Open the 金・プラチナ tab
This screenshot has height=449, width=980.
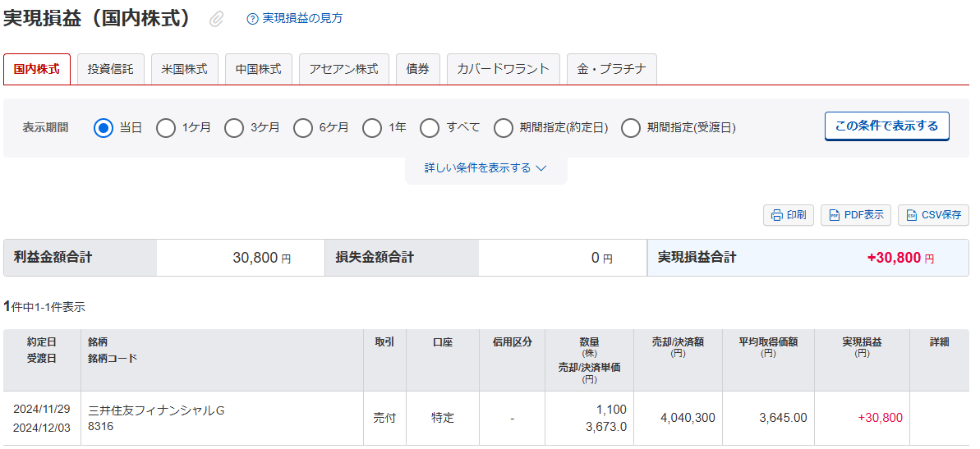tap(611, 69)
